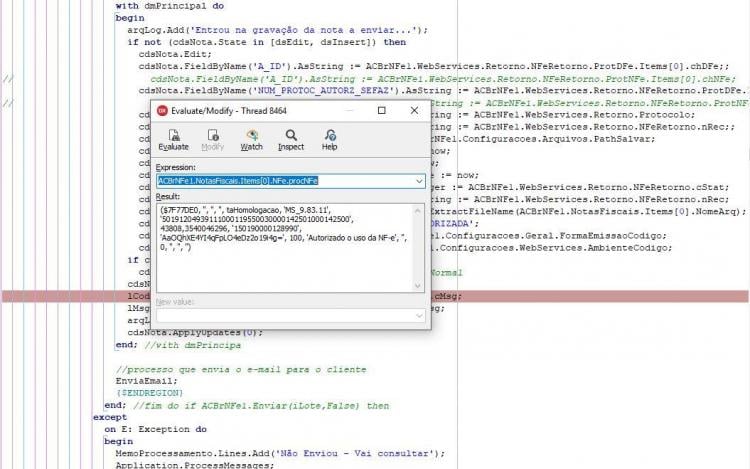Click the 'cdsNota.ApplyUpdates(0);' line

(195, 332)
